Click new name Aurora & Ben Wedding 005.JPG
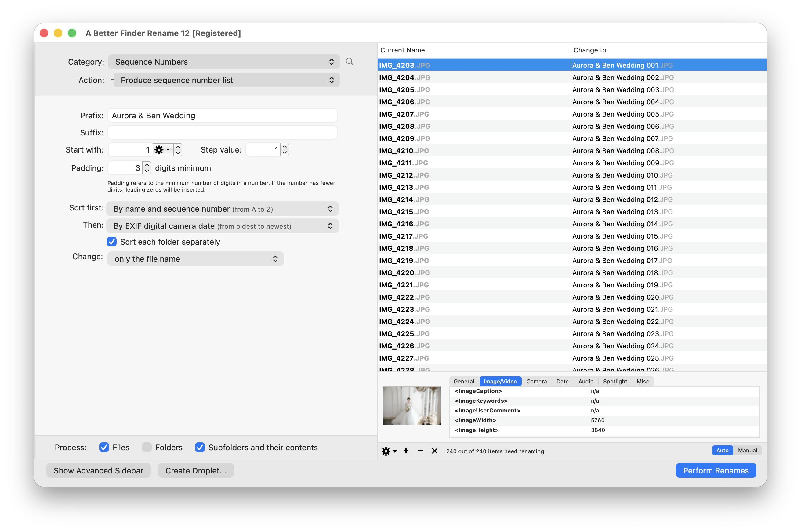801x532 pixels. coord(623,114)
